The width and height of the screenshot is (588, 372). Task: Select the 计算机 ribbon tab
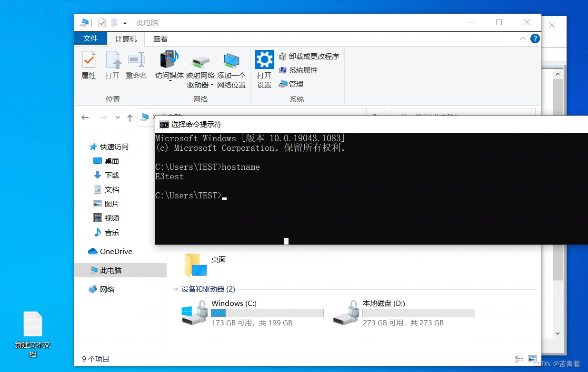pyautogui.click(x=126, y=39)
